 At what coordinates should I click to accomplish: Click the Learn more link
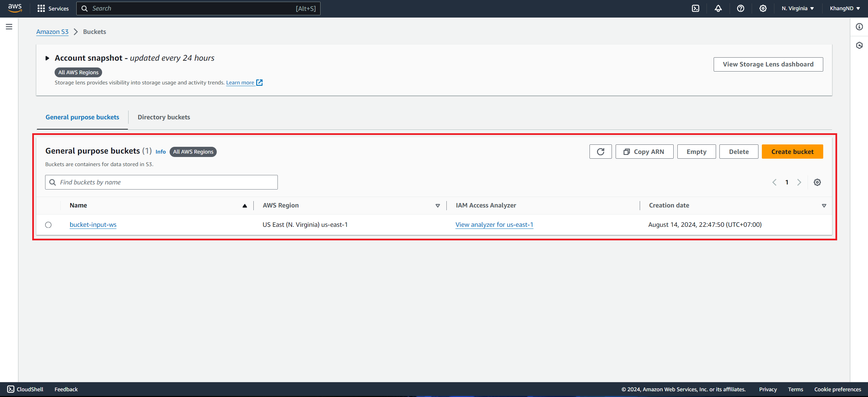coord(240,82)
